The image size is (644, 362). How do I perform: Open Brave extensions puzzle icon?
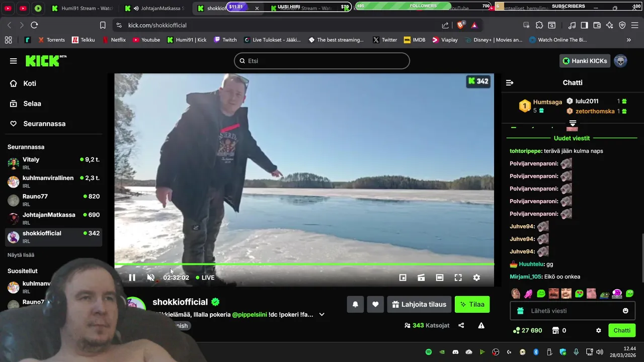tap(539, 25)
